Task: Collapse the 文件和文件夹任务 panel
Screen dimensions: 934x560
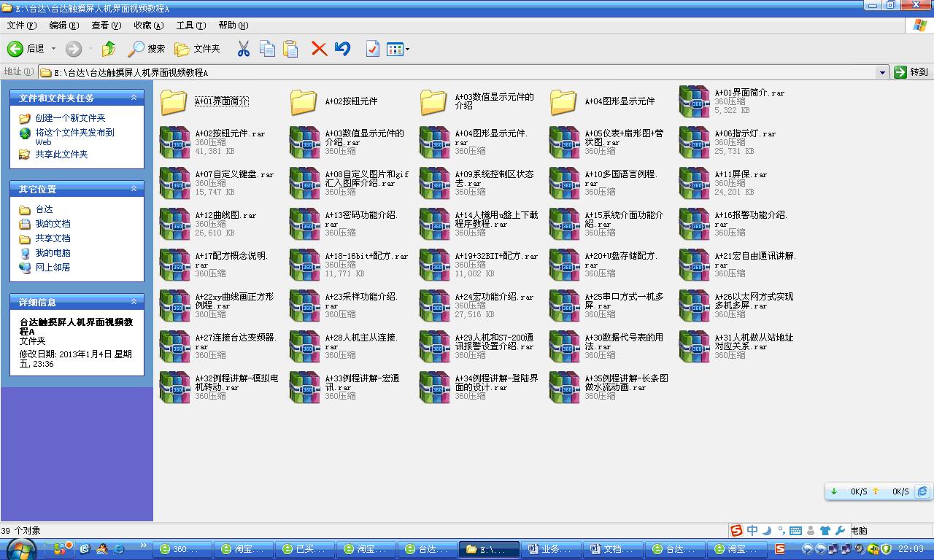Action: coord(134,98)
